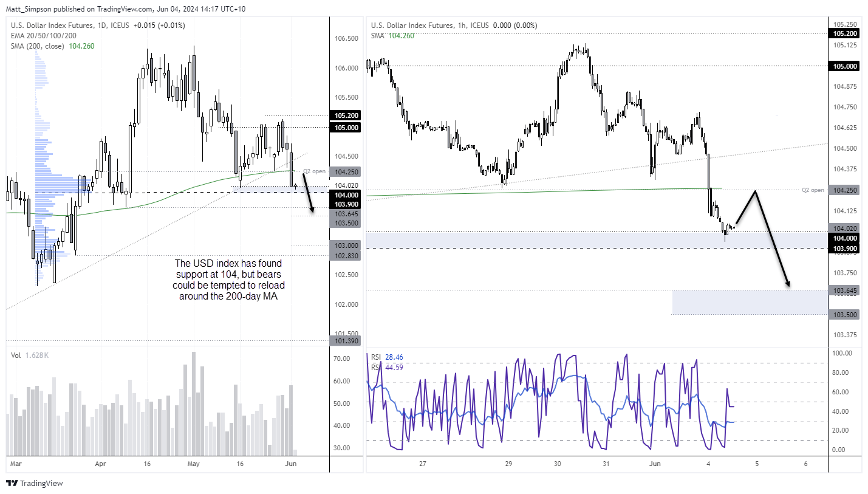Image resolution: width=868 pixels, height=494 pixels.
Task: Click the 104.750 level on hourly price axis
Action: click(845, 107)
